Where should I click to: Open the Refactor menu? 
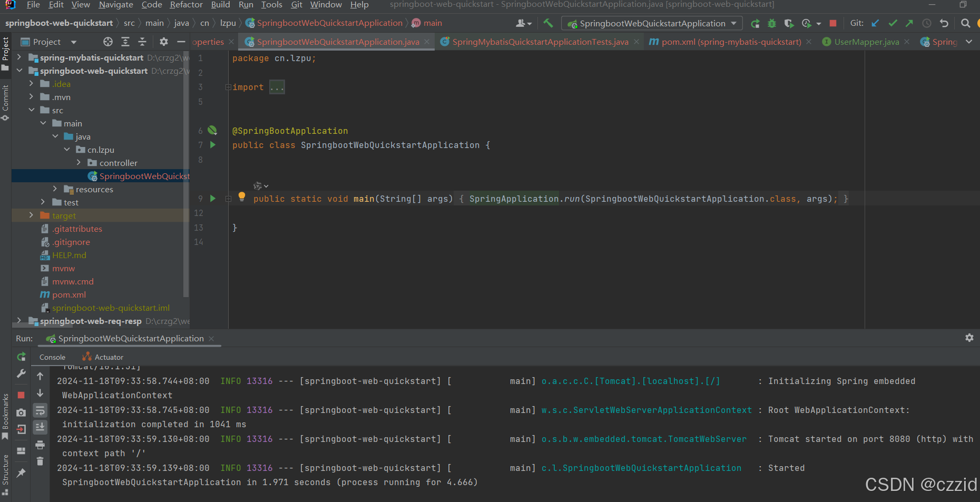click(x=186, y=5)
